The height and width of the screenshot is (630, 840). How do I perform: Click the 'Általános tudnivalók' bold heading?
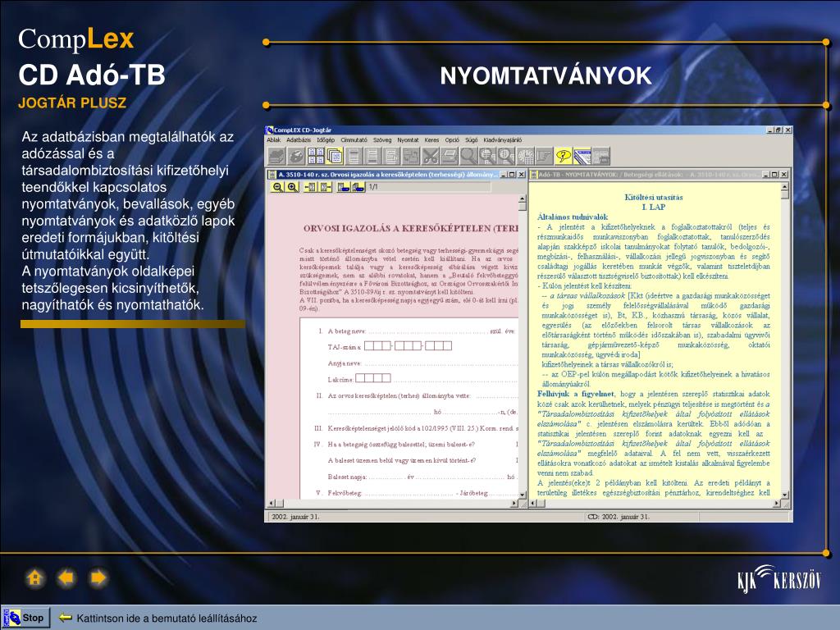pyautogui.click(x=573, y=217)
